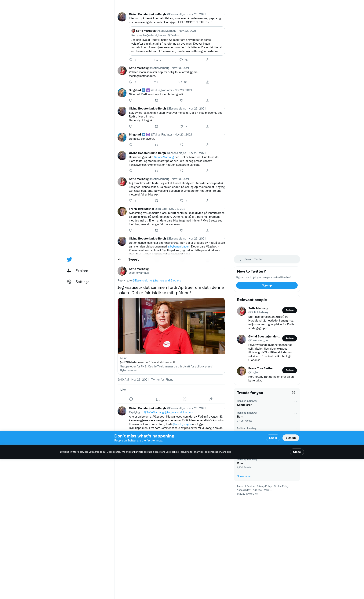Screen dimensions: 364x599
Task: Share Singstad's latterlighet tweet
Action: (x=208, y=100)
